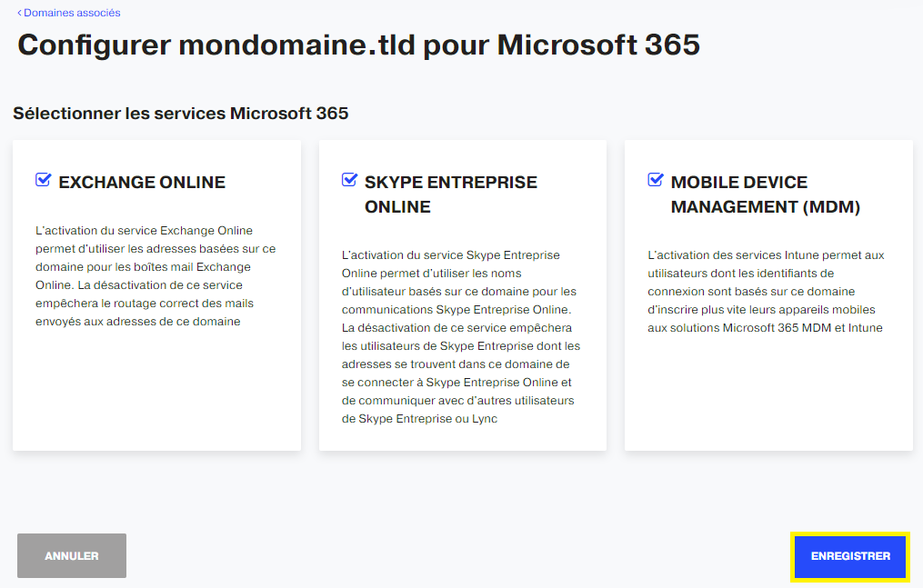Click the Skype Entreprise description paragraph
Screen dimensions: 923x588
460,337
